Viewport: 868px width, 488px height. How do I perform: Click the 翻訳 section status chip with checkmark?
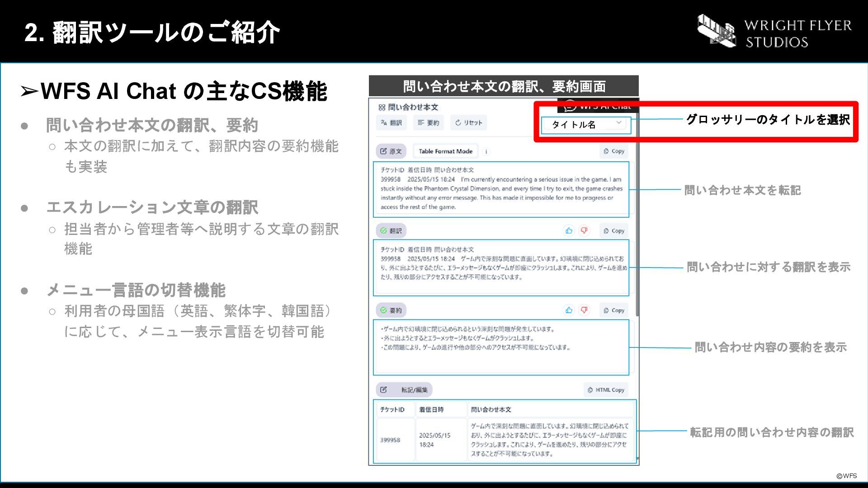pos(391,230)
